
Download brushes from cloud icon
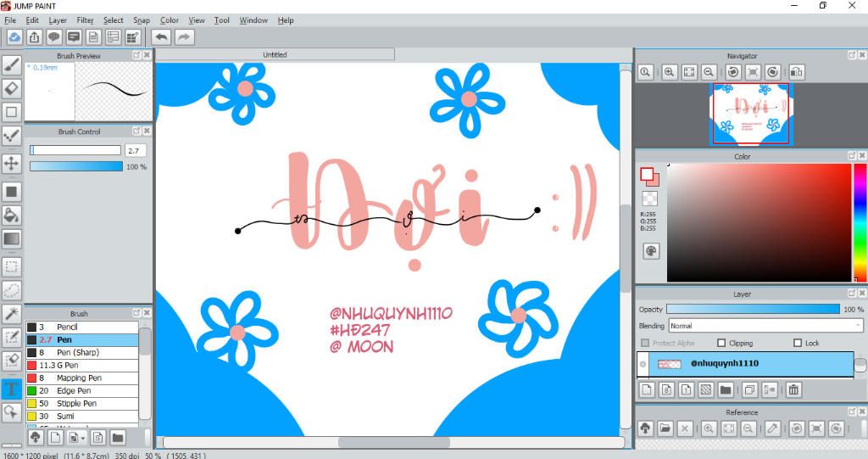point(36,438)
